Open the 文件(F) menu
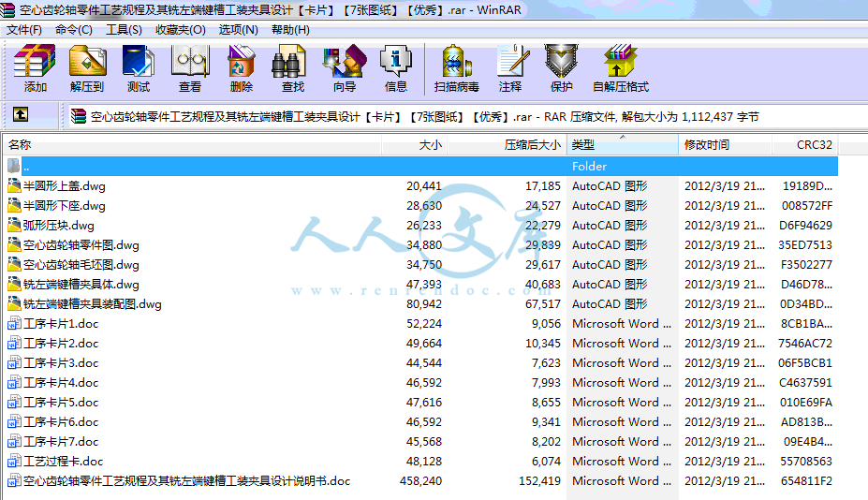This screenshot has height=500, width=868. [23, 30]
